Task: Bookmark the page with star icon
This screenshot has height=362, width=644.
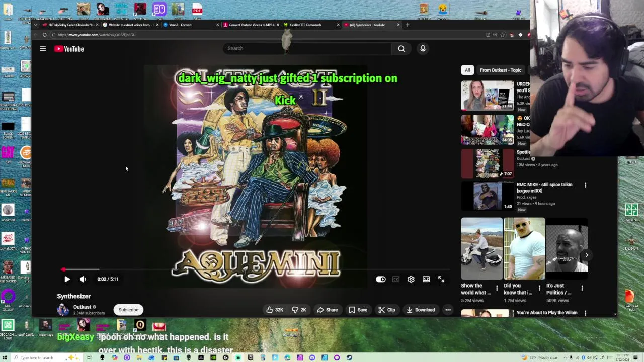Action: pos(503,35)
